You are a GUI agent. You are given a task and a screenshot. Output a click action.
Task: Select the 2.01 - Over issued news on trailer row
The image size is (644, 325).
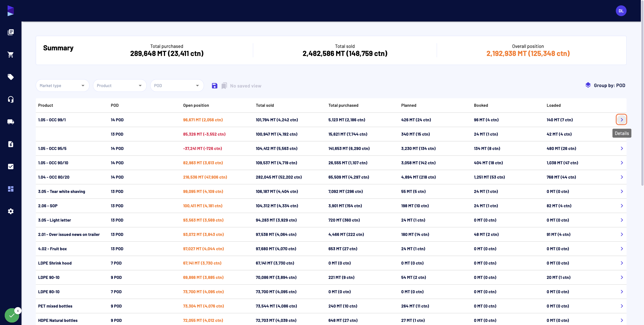click(x=331, y=234)
